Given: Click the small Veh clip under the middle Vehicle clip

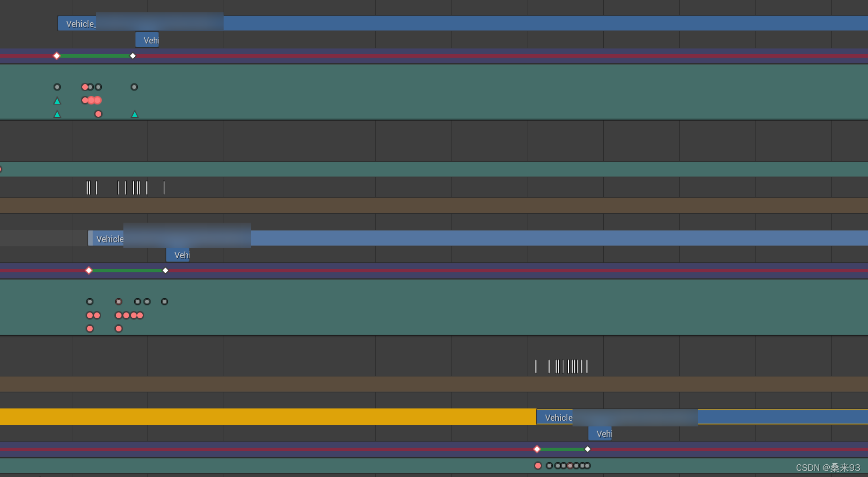Looking at the screenshot, I should (178, 255).
